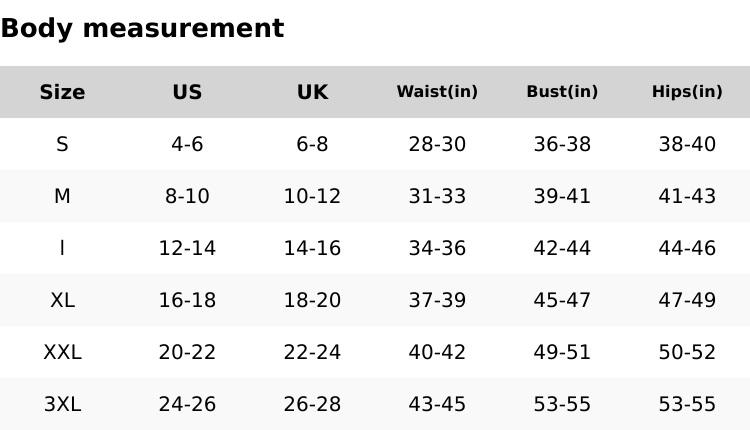Viewport: 750px width, 430px height.
Task: Select the Size column header
Action: pyautogui.click(x=62, y=92)
